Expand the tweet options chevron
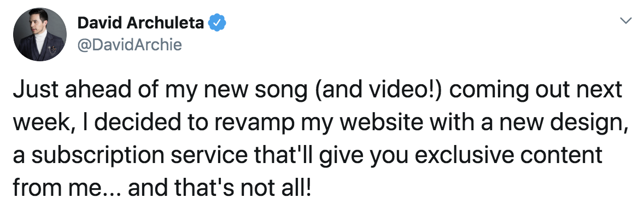The image size is (644, 209). point(625,21)
